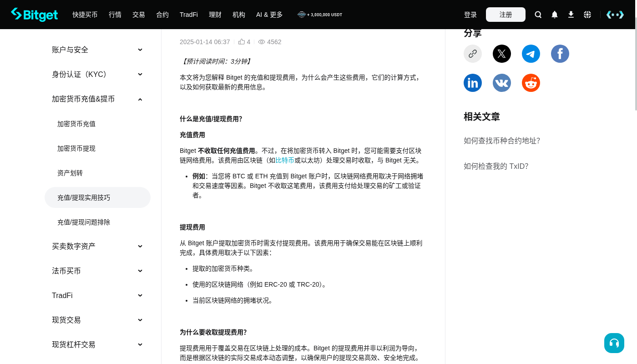This screenshot has width=637, height=364.
Task: Follow the 比特币 link in article
Action: (285, 160)
